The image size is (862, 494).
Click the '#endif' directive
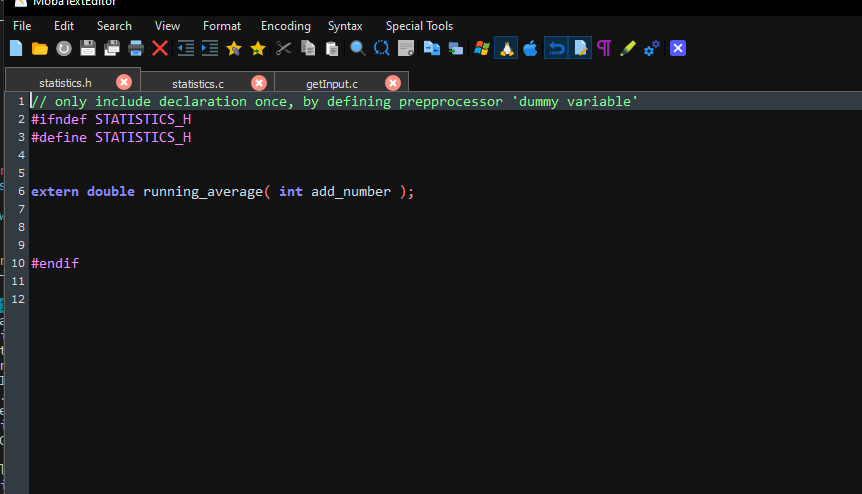click(x=55, y=263)
